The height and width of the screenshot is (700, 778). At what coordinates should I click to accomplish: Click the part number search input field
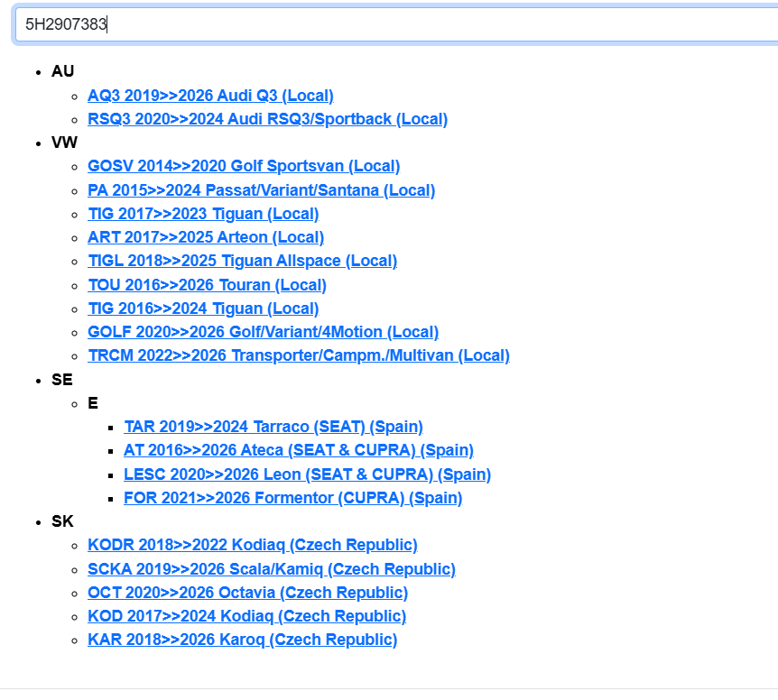[x=397, y=24]
